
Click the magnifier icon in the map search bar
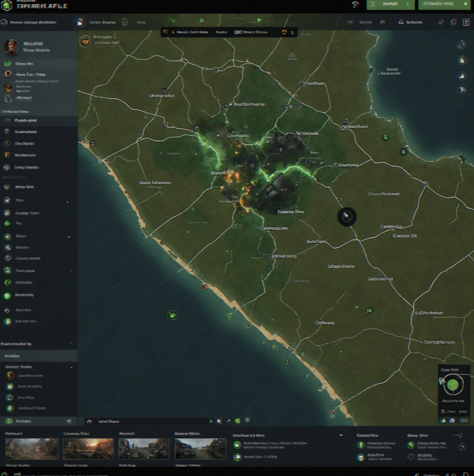point(166,32)
